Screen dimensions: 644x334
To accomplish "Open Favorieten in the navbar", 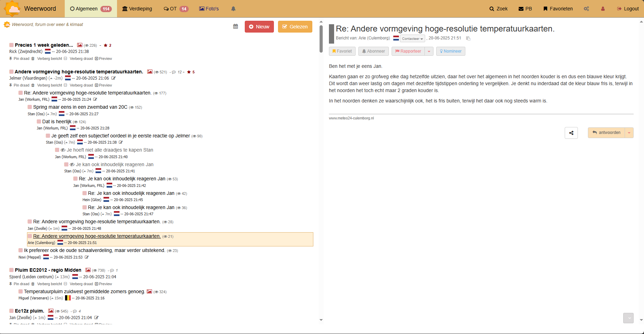I will (x=558, y=9).
